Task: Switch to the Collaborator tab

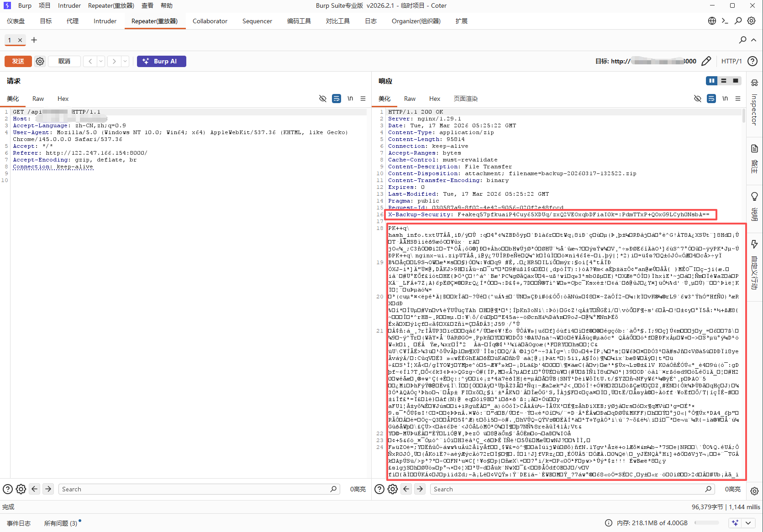Action: tap(210, 21)
